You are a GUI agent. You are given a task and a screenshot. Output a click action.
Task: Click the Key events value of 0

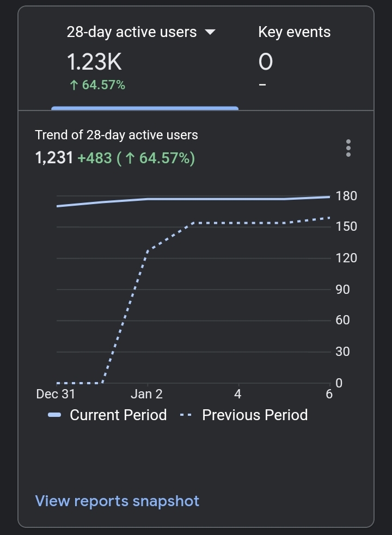coord(265,62)
